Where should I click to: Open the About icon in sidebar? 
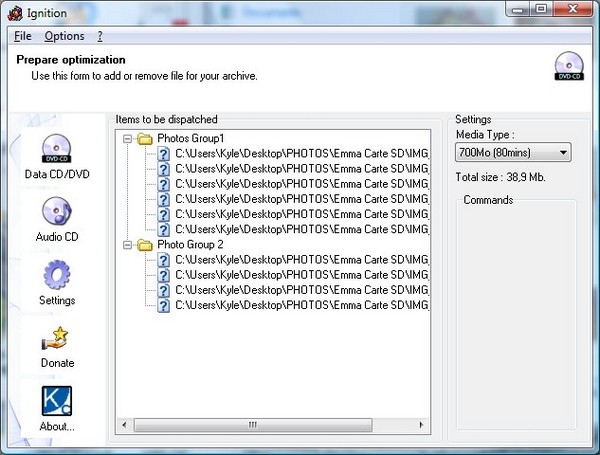pos(57,401)
